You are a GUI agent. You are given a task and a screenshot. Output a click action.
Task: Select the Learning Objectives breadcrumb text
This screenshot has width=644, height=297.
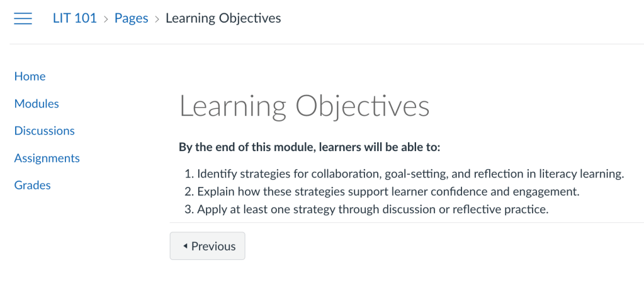click(x=223, y=18)
